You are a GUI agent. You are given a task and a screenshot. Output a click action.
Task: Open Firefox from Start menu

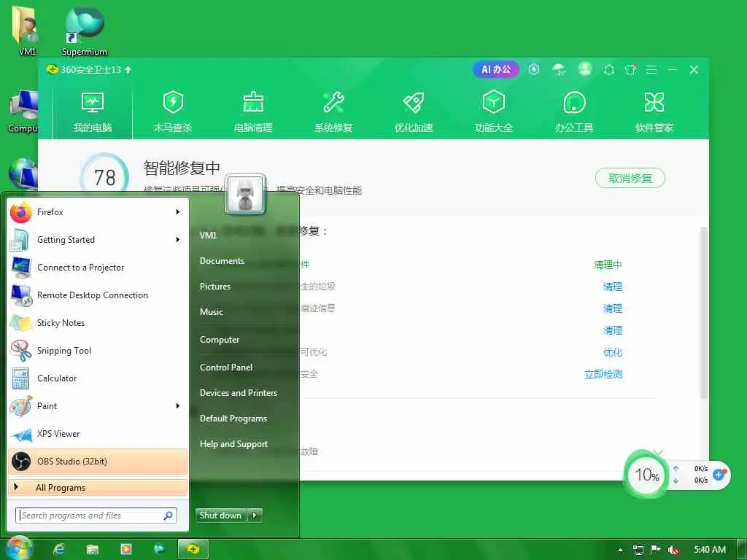(x=98, y=212)
